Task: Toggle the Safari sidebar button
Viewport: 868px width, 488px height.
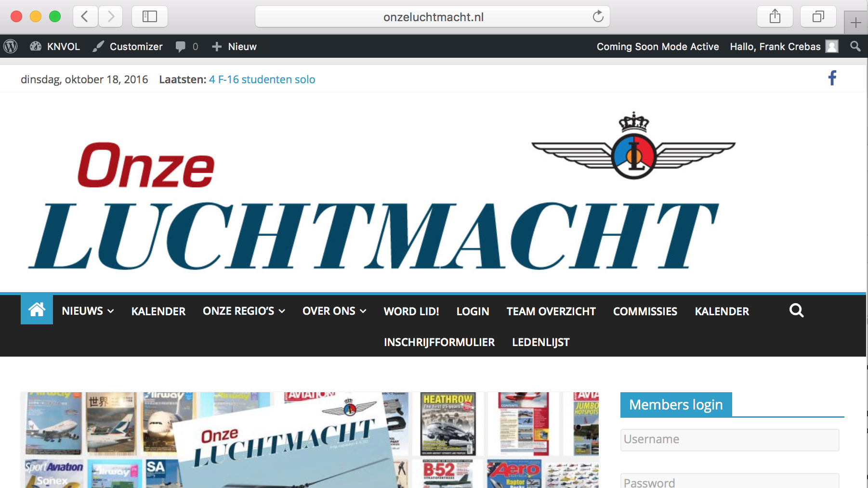Action: coord(150,17)
